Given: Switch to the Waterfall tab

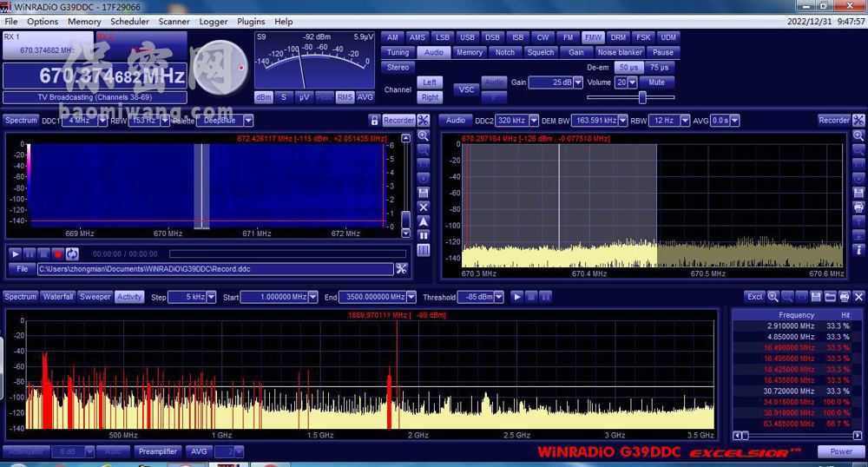Looking at the screenshot, I should (58, 297).
